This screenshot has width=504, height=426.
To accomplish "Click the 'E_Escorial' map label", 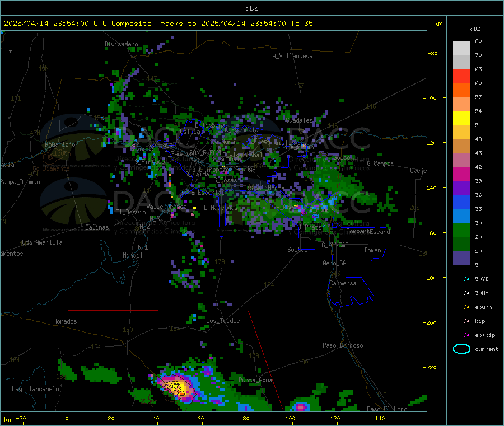I will click(x=208, y=193).
